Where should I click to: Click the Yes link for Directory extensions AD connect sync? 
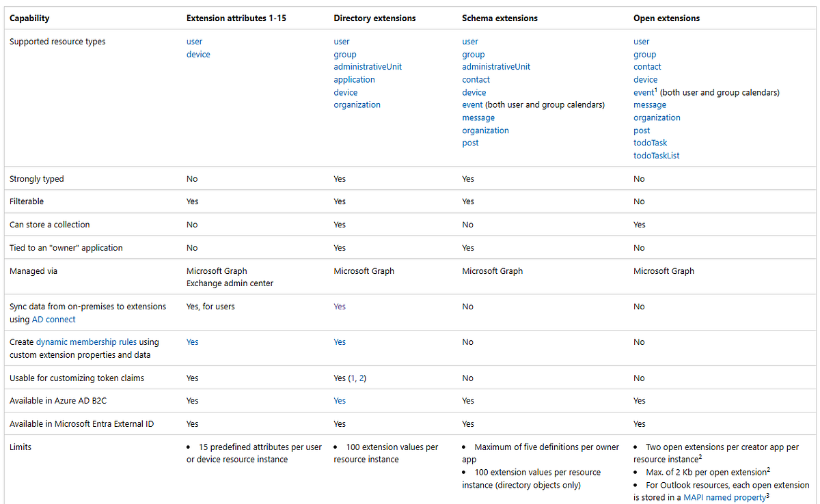(340, 307)
